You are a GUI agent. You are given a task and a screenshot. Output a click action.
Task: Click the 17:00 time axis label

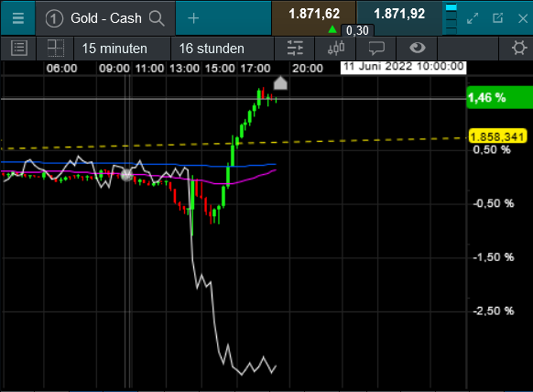coord(256,69)
